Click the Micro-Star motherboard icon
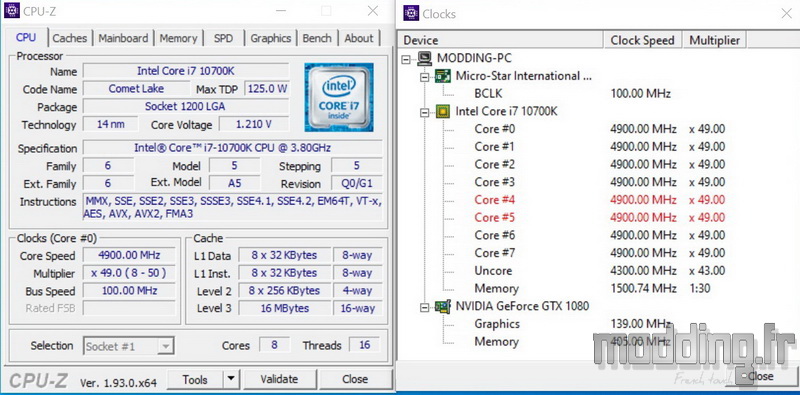 click(x=442, y=77)
